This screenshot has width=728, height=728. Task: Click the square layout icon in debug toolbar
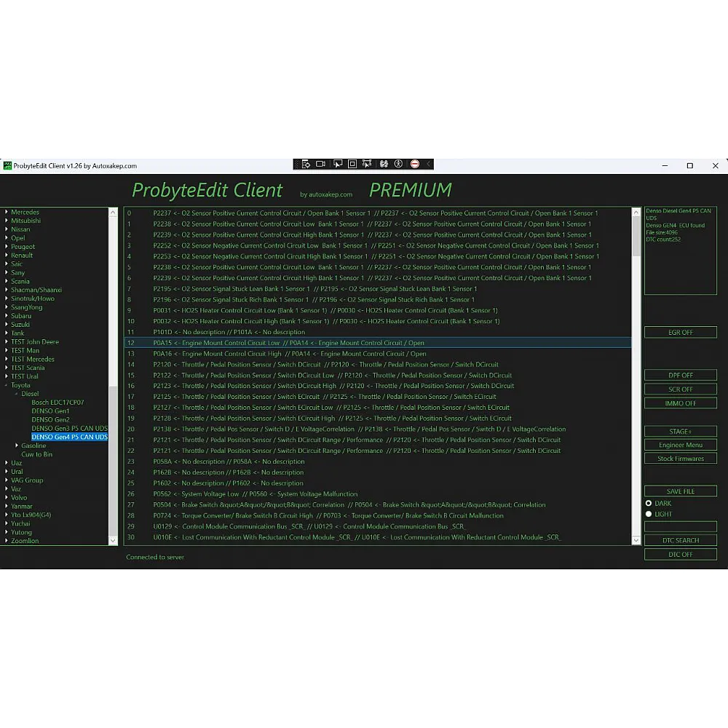(x=352, y=165)
